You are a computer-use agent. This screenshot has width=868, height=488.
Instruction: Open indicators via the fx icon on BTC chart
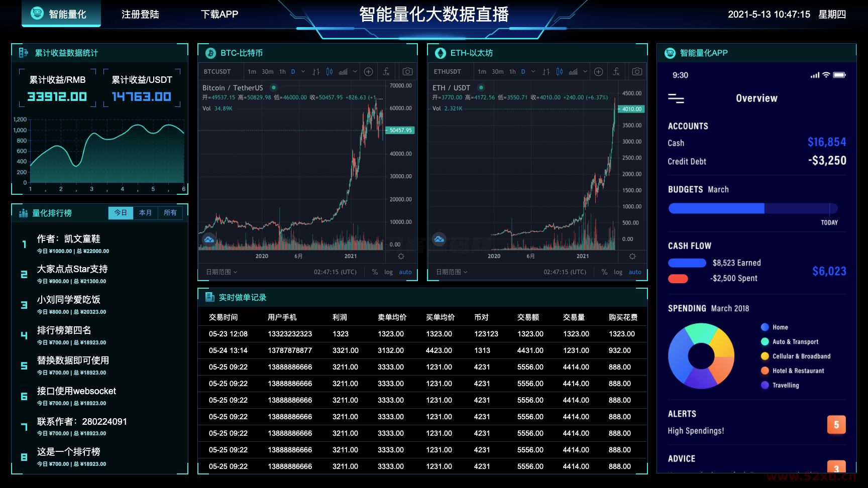(x=386, y=71)
